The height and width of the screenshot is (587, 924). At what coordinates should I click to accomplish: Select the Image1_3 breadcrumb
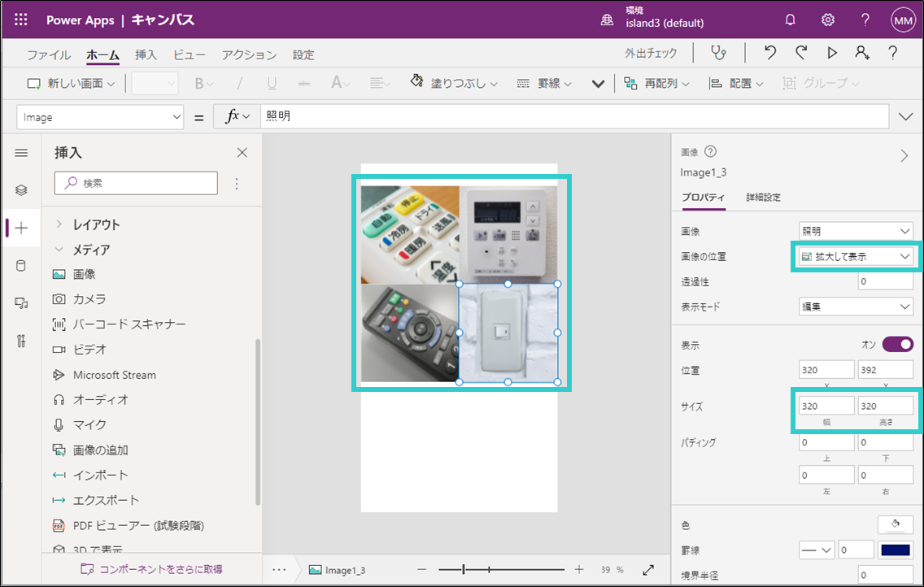tap(337, 570)
